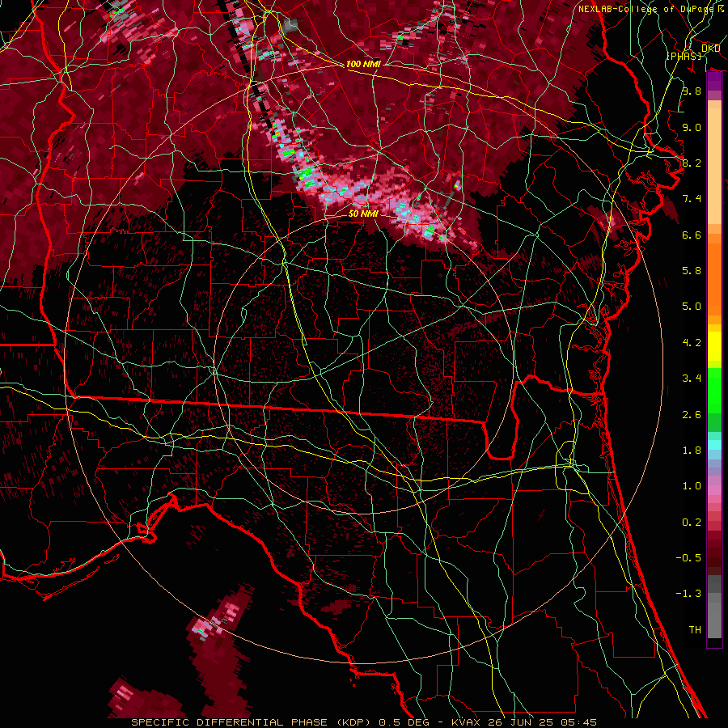Pick the large peach band on the color scale
The width and height of the screenshot is (728, 728).
(714, 167)
